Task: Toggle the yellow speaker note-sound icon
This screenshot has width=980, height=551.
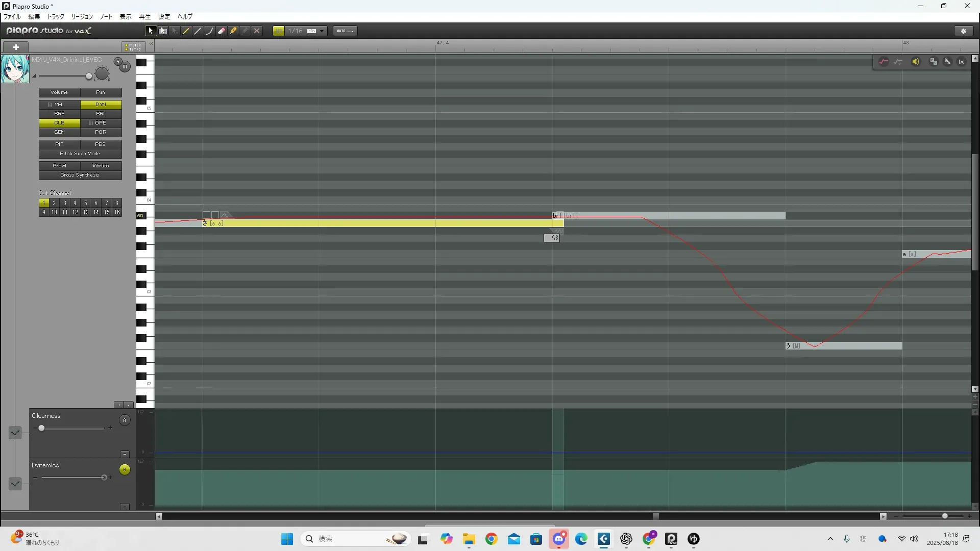Action: pos(916,62)
